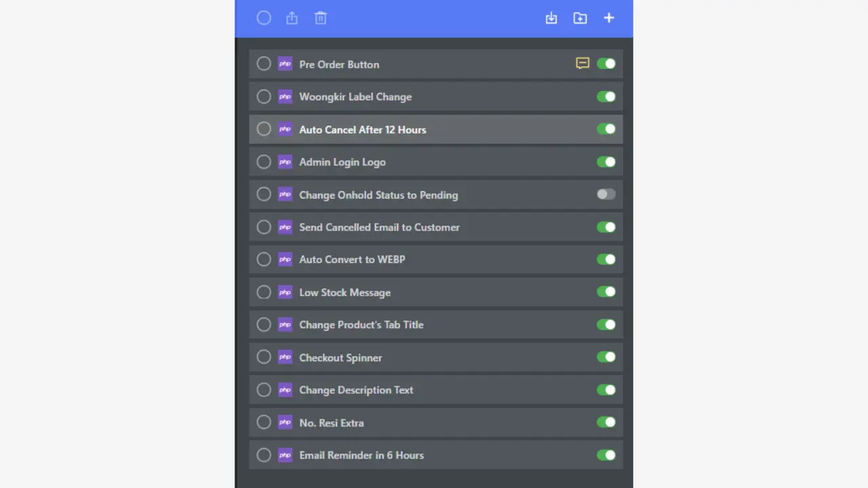Screen dimensions: 868x488
Task: Turn off the No. Resi Extra toggle
Action: [x=606, y=422]
